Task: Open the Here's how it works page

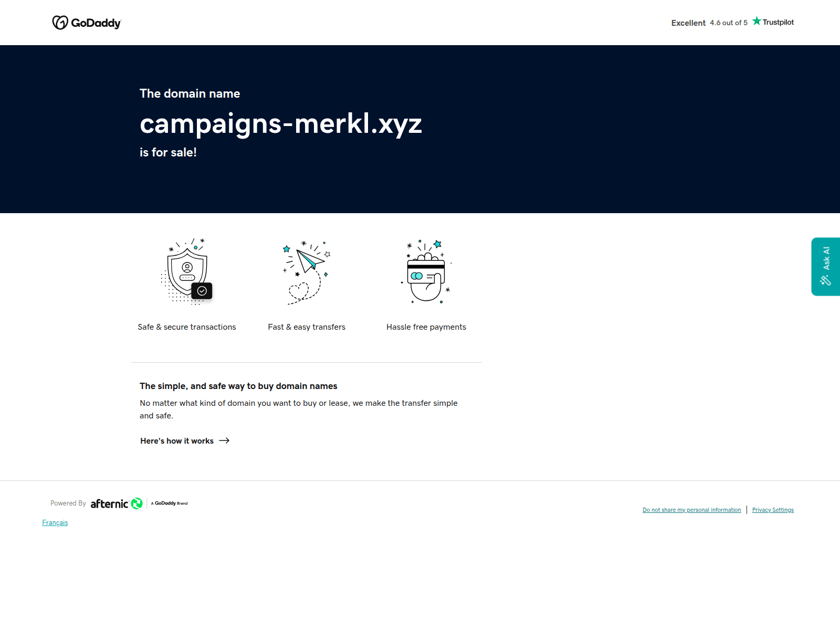Action: (x=176, y=441)
